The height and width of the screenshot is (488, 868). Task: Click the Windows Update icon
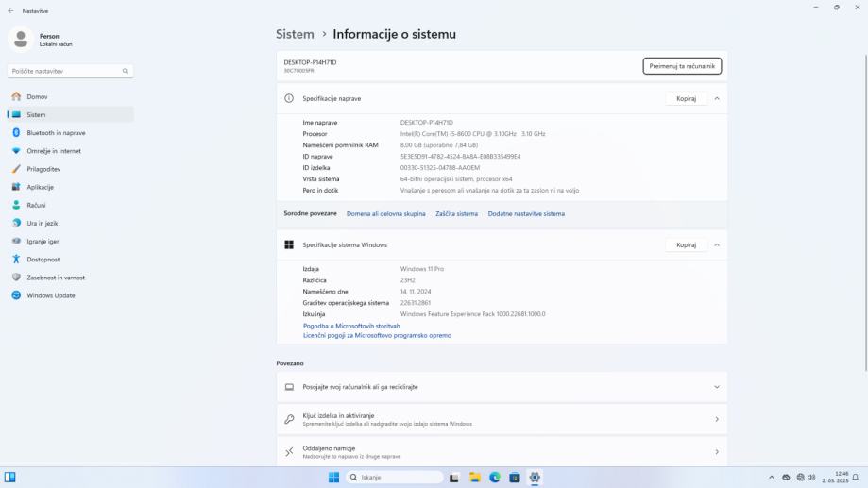click(16, 295)
